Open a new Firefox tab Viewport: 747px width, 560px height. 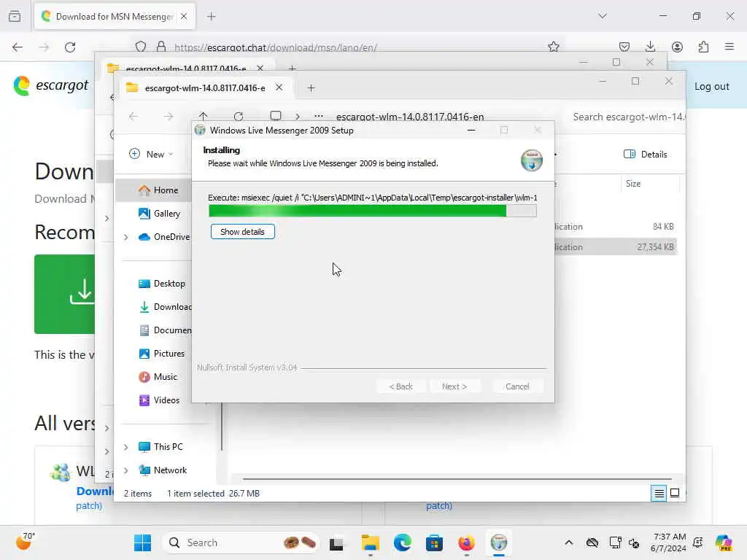tap(211, 16)
